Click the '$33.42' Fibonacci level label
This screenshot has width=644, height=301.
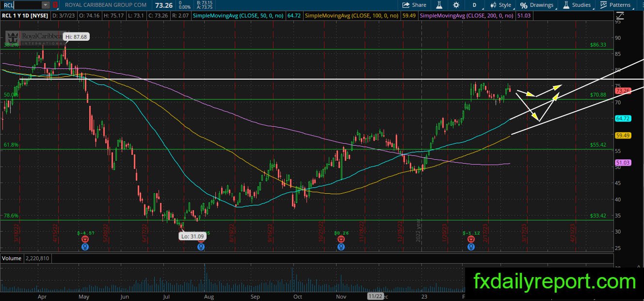[598, 216]
